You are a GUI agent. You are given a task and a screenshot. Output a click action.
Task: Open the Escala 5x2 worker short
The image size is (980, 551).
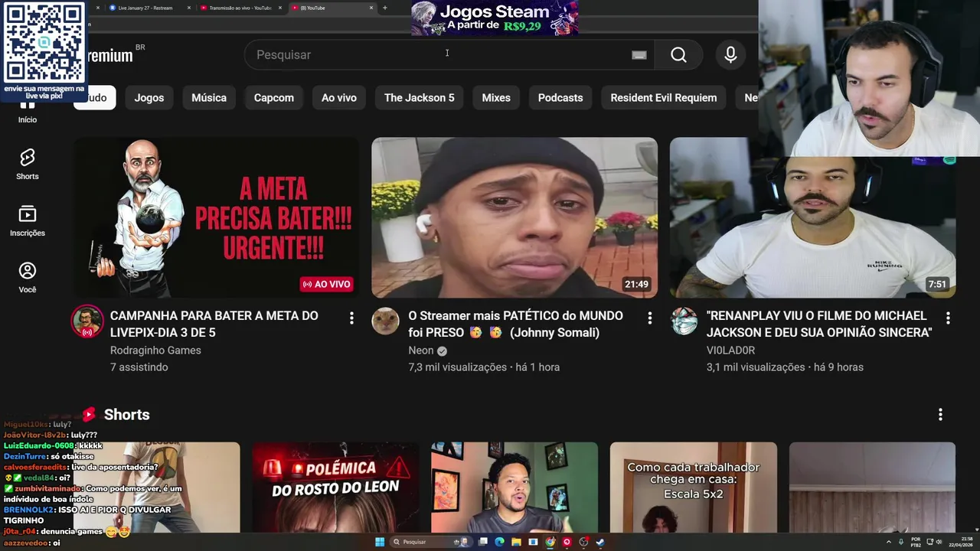tap(693, 487)
